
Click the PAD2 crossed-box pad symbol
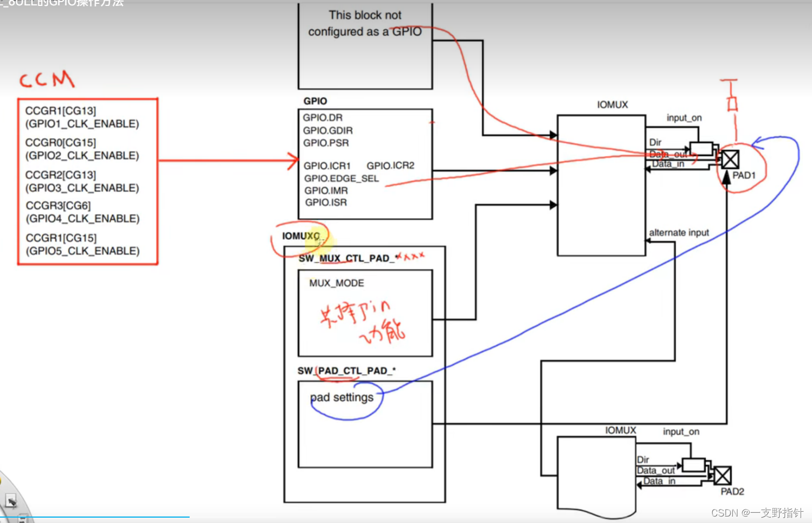723,475
